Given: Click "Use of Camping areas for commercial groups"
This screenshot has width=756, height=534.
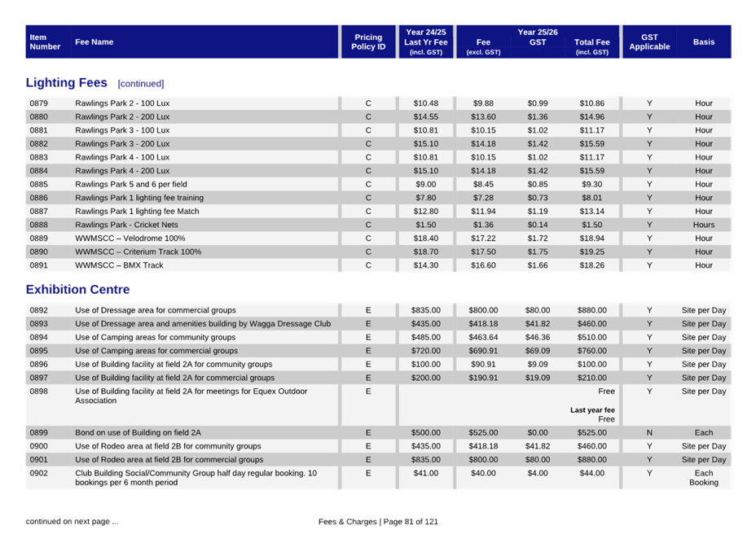Looking at the screenshot, I should coord(156,351).
